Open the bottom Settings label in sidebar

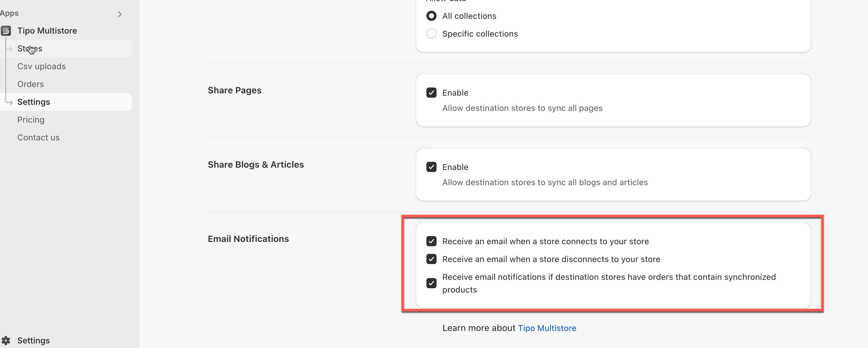33,340
